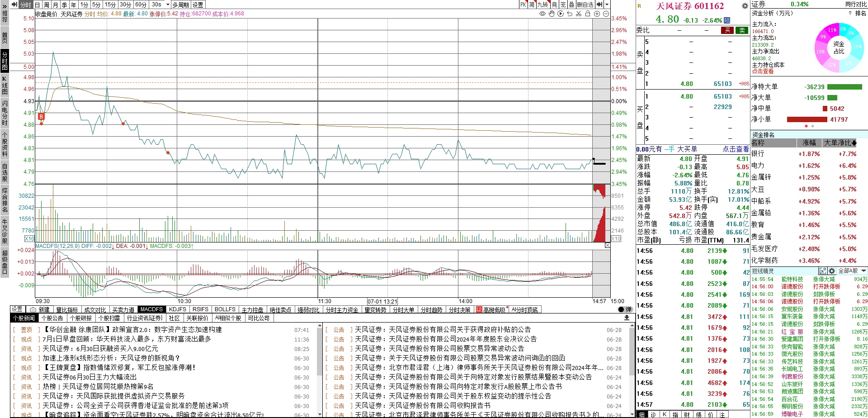Click the undo arrow icon above chart

[x=570, y=14]
